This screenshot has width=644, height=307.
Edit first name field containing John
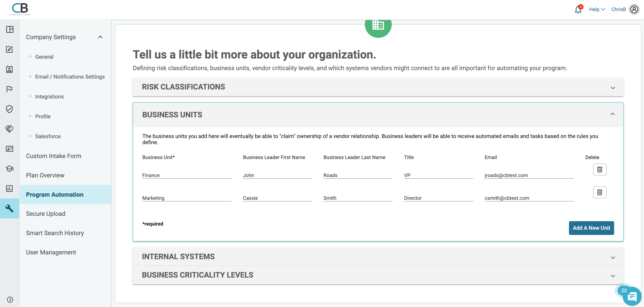coord(278,175)
